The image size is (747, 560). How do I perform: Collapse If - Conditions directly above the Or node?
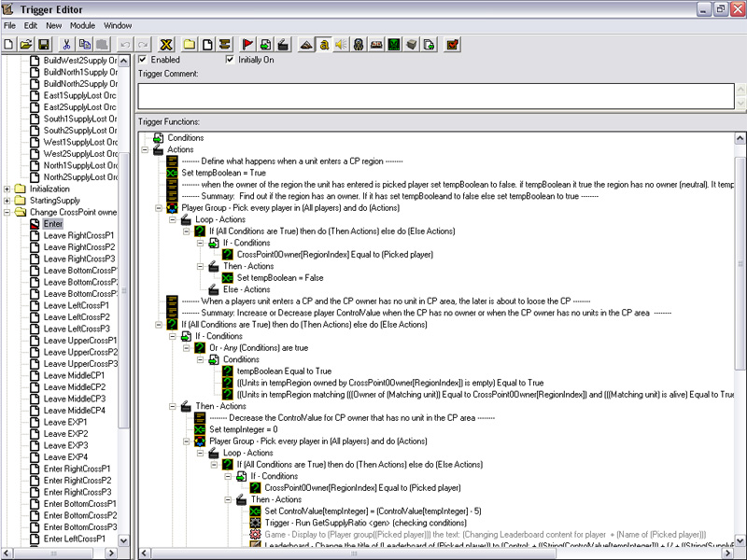[173, 337]
